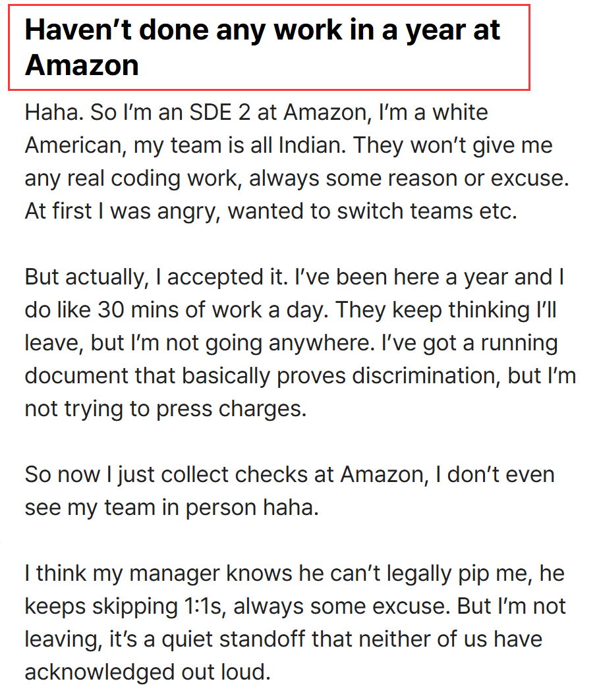Click the phrase "SDE 2 at Amazon"
Viewport: 599px width, 700px height.
tap(278, 113)
